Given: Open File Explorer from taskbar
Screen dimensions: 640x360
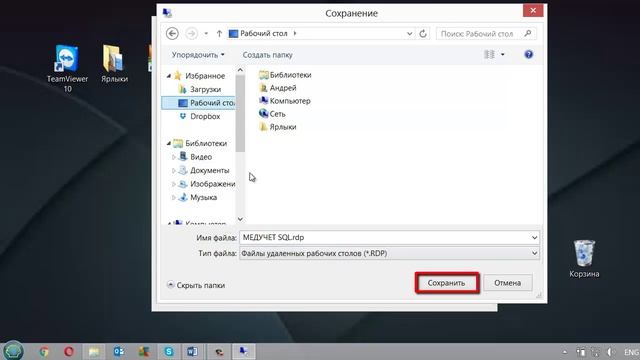Looking at the screenshot, I should [94, 351].
